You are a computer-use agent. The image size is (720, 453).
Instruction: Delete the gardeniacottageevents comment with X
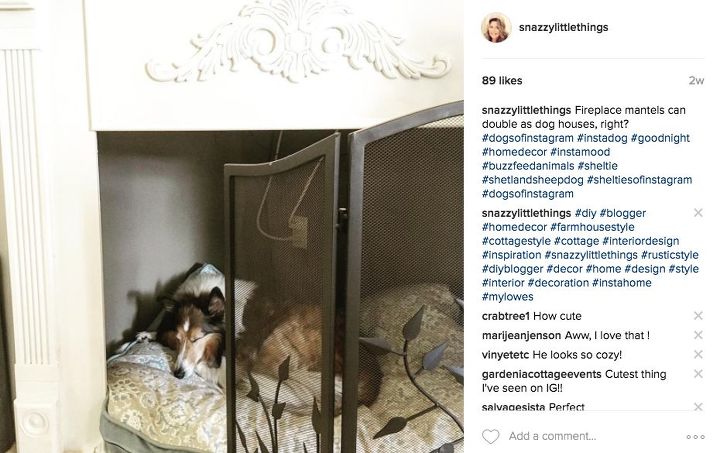click(698, 374)
